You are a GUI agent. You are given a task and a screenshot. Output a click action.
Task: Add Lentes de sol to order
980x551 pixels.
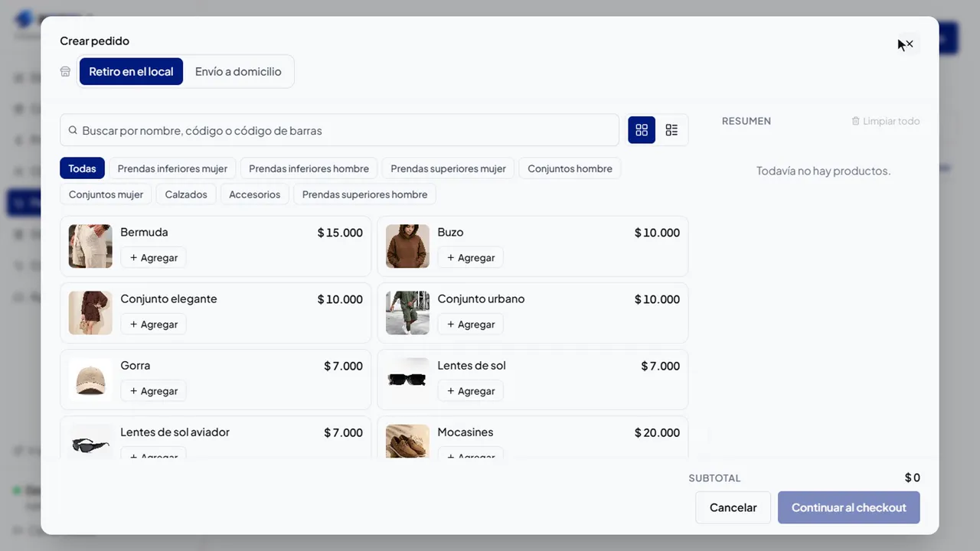tap(470, 391)
